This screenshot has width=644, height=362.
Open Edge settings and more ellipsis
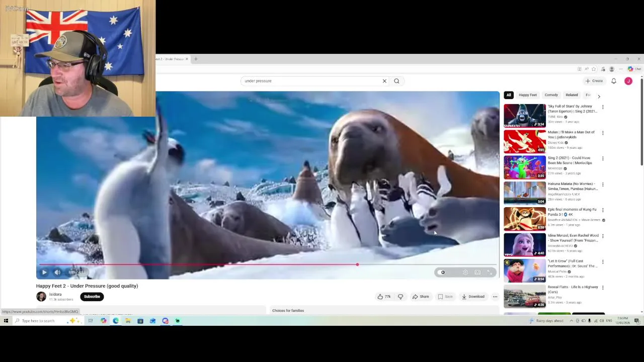click(x=620, y=69)
